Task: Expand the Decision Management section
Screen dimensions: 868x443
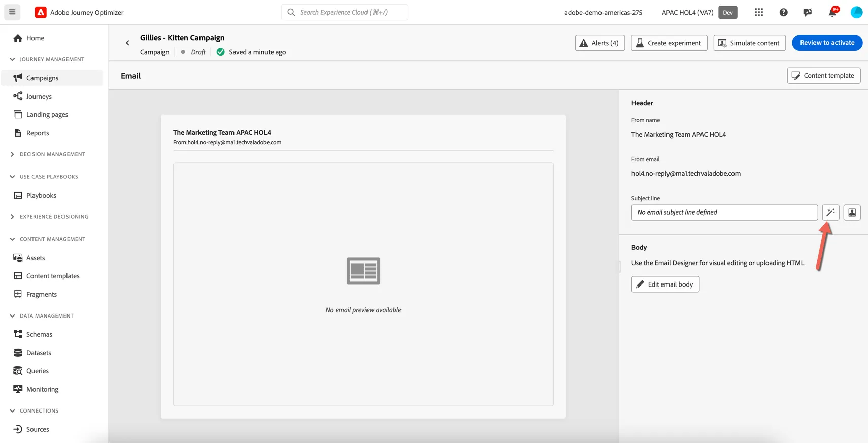Action: tap(47, 154)
